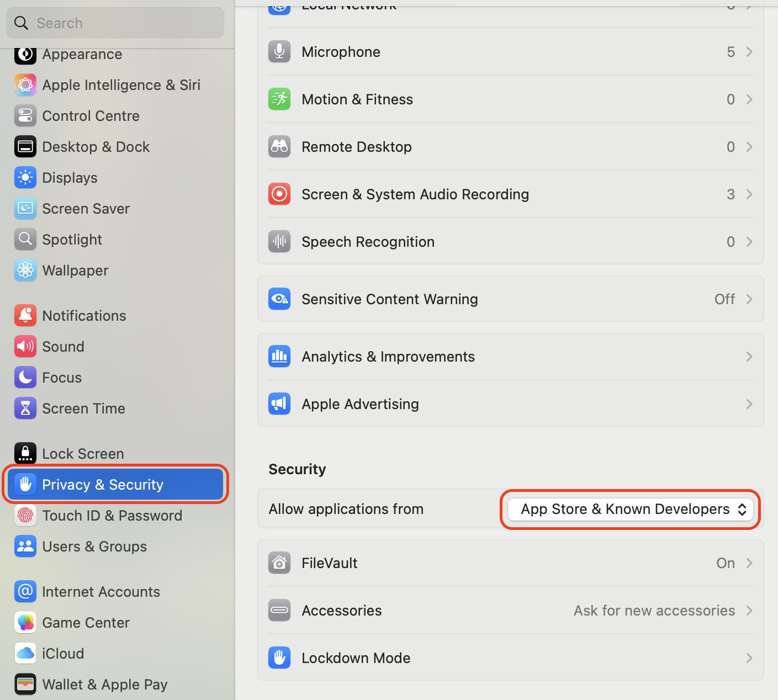778x700 pixels.
Task: Click the Analytics & Improvements chart icon
Action: [x=279, y=356]
